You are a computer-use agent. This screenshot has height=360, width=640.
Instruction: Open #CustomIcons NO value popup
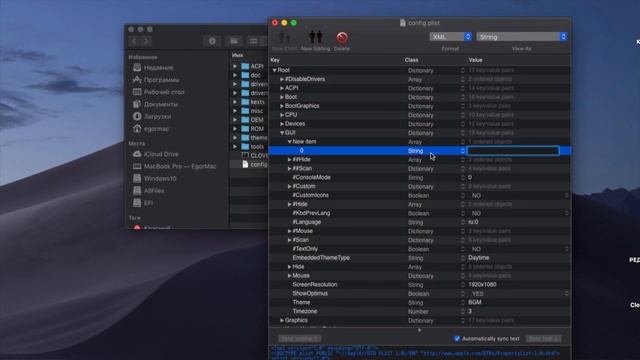click(567, 196)
